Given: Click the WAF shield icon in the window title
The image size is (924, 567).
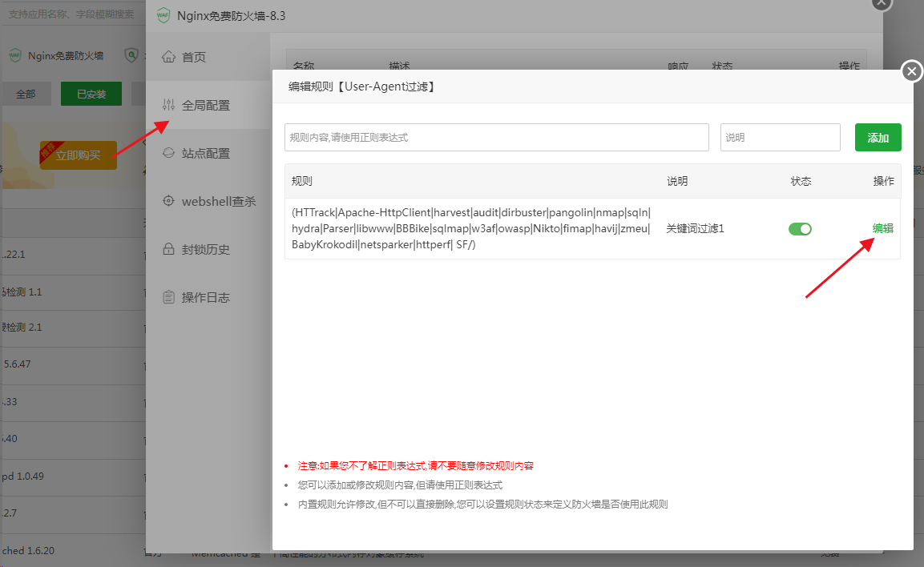Looking at the screenshot, I should 163,16.
